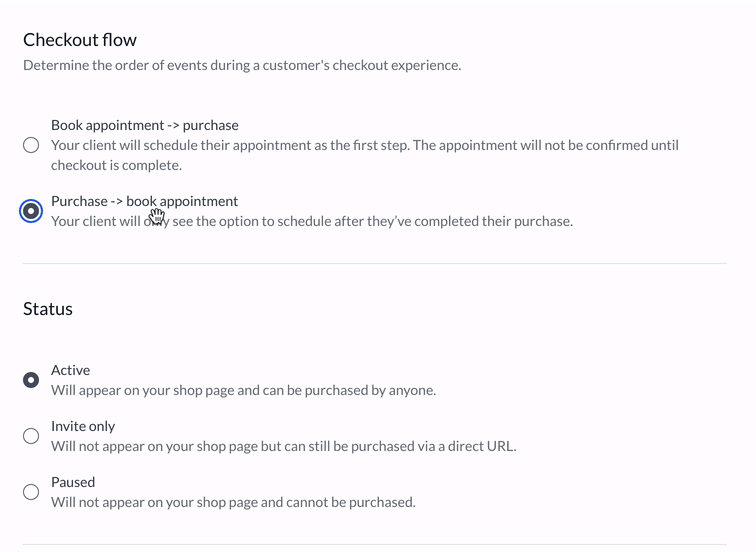Click the Paused option label
The image size is (756, 552).
click(73, 482)
